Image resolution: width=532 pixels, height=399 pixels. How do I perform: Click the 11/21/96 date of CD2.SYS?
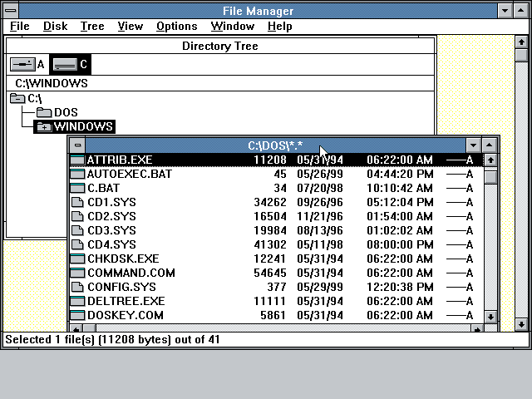tap(320, 216)
